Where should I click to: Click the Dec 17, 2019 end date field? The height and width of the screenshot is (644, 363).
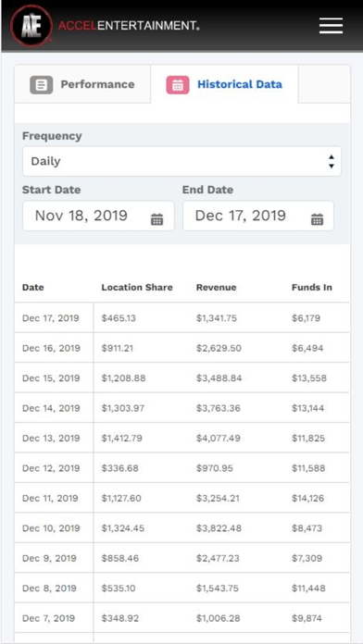coord(258,216)
